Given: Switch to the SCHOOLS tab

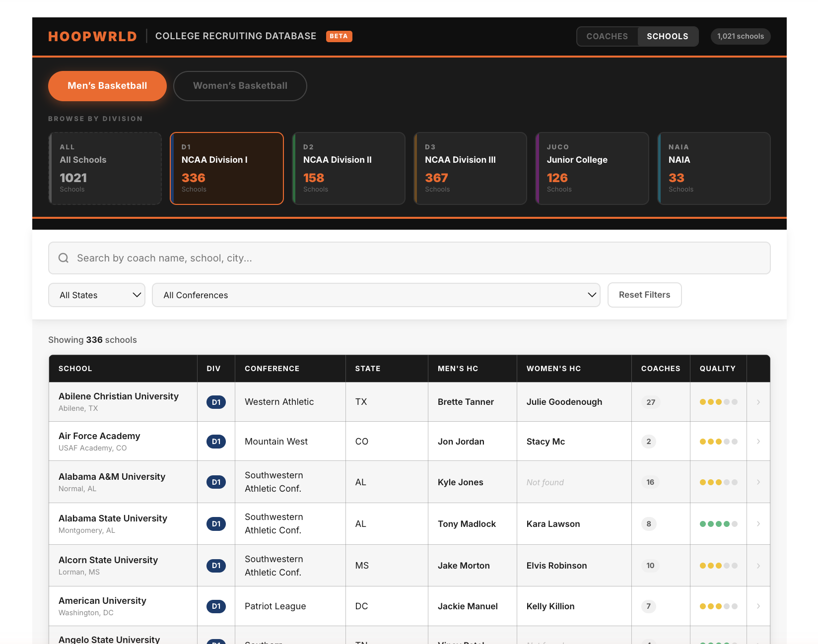Looking at the screenshot, I should (667, 36).
